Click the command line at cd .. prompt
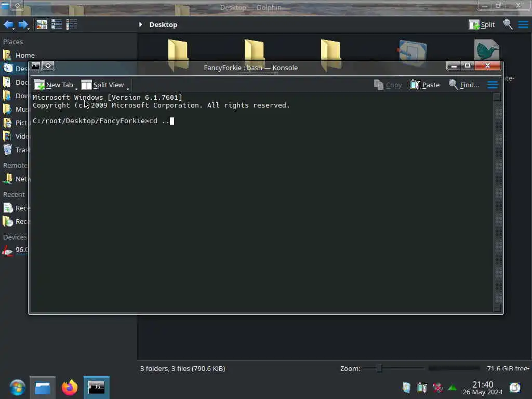Viewport: 532px width, 399px height. pos(103,121)
